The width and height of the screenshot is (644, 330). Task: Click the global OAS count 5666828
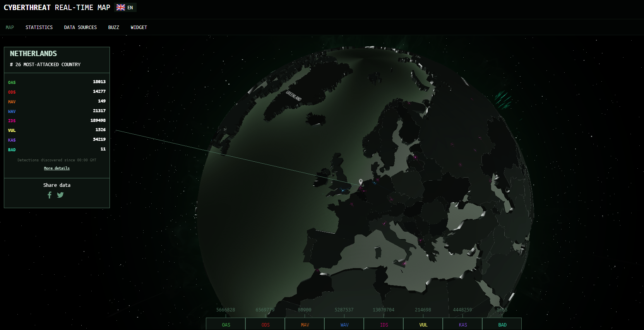coord(226,310)
